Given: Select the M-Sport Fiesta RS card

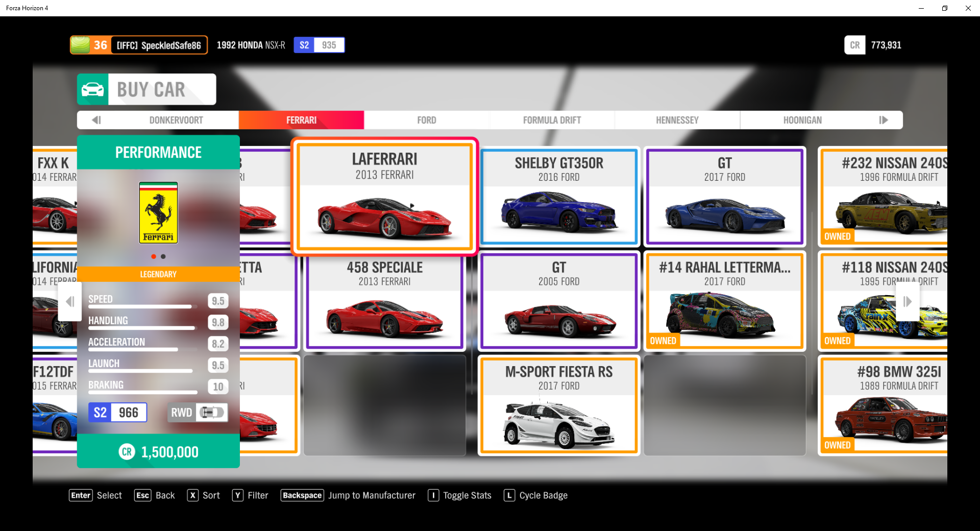Looking at the screenshot, I should [x=559, y=405].
